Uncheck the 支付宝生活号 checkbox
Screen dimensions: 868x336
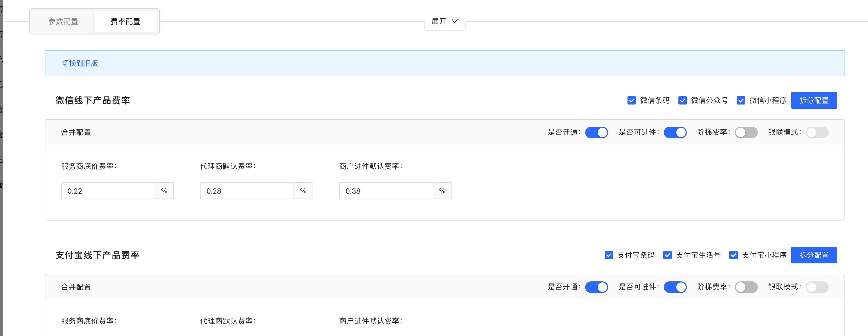click(x=667, y=255)
